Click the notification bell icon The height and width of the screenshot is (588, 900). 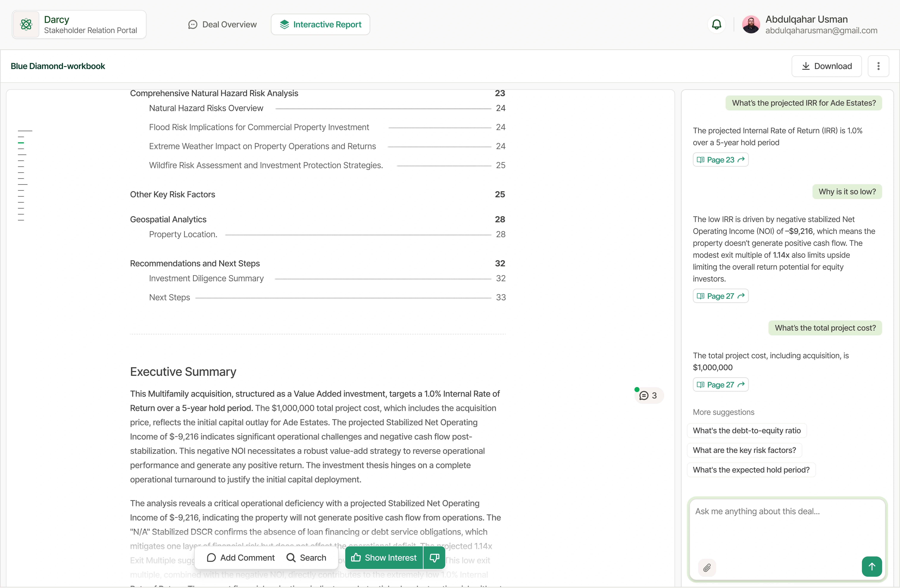(x=717, y=25)
